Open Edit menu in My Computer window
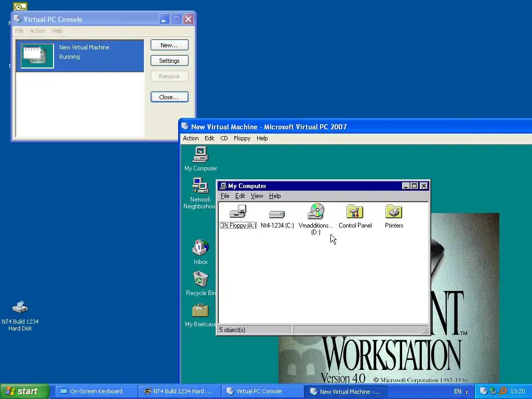This screenshot has width=532, height=399. coord(240,196)
